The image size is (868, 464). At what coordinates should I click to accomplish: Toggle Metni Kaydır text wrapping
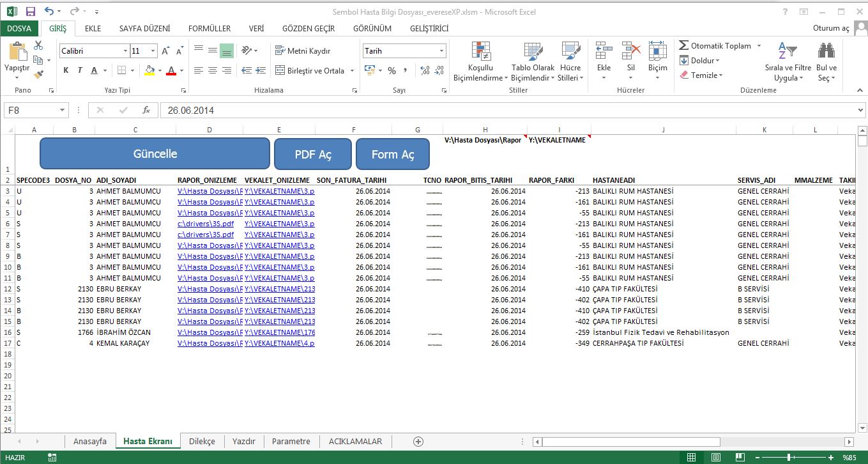tap(303, 51)
